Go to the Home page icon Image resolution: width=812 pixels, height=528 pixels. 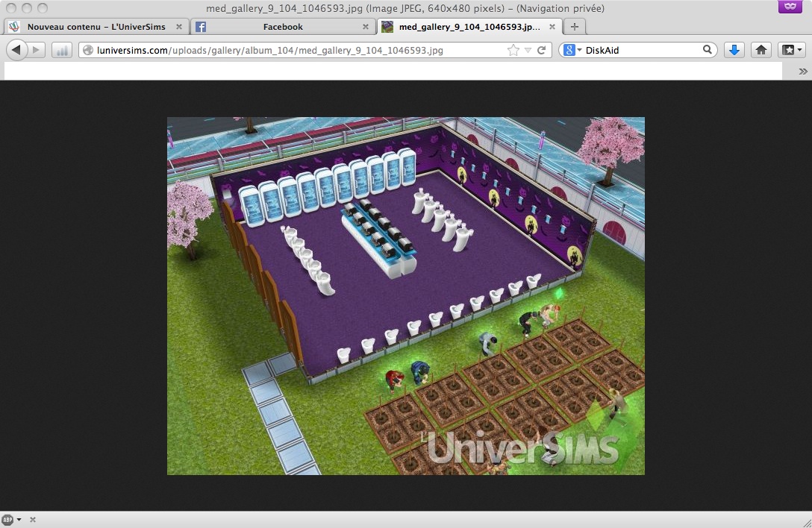[761, 50]
